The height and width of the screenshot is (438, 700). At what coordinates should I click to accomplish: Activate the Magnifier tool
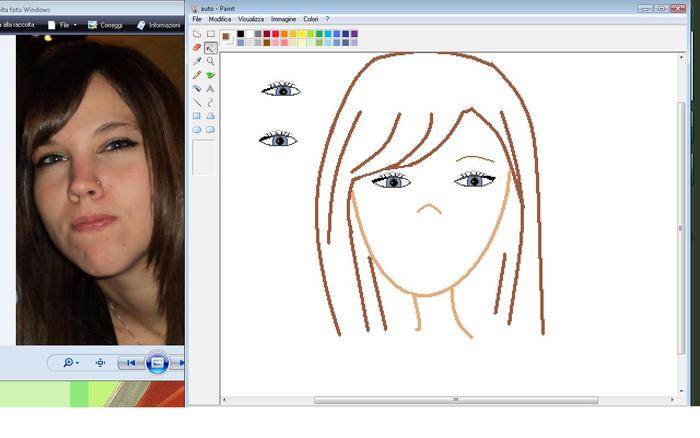tap(210, 61)
